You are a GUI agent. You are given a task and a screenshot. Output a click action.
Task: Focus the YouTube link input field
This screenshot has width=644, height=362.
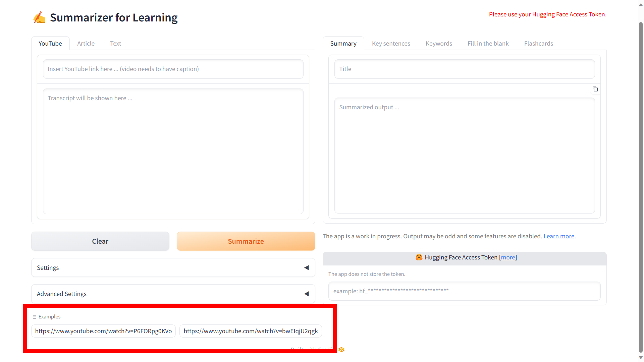coord(173,69)
